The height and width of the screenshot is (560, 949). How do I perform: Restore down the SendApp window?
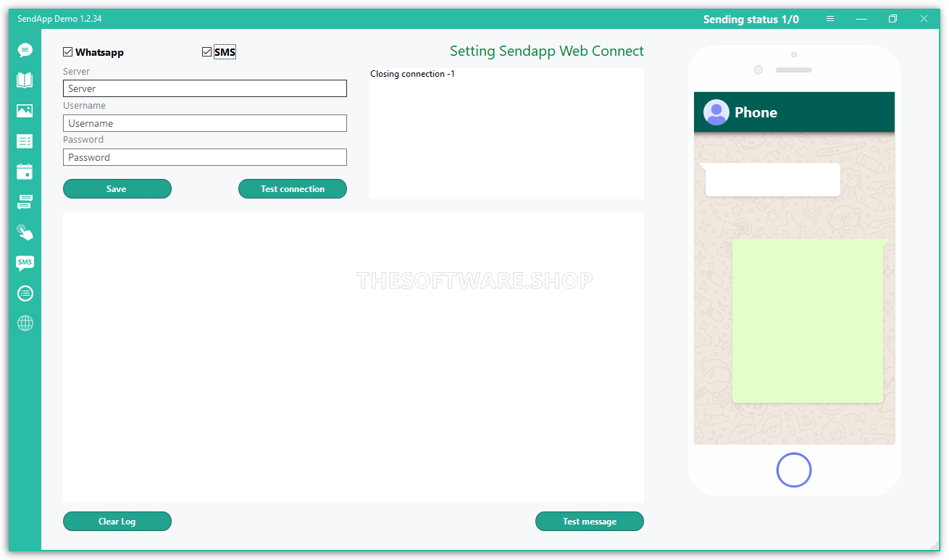(892, 19)
